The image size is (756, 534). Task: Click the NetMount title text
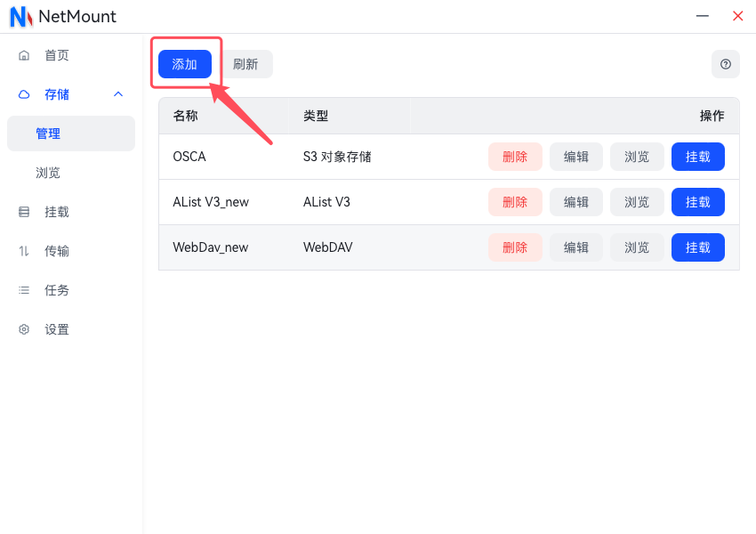point(77,16)
